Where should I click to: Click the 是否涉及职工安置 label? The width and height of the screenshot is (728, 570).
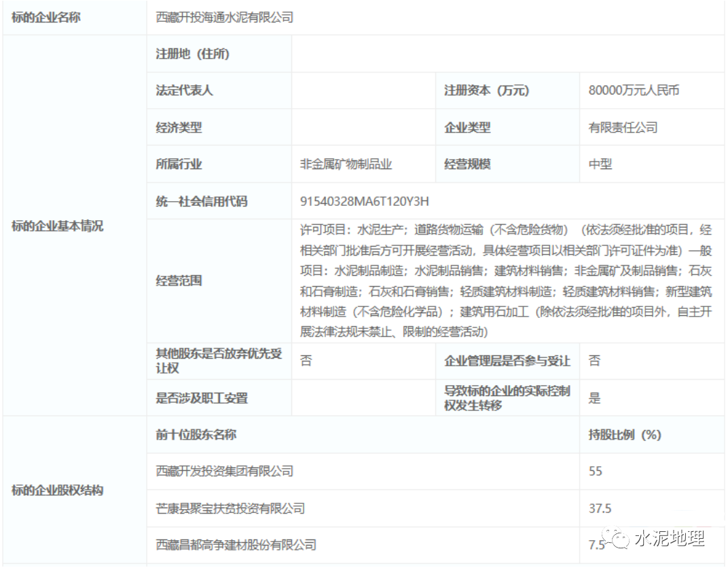point(202,398)
